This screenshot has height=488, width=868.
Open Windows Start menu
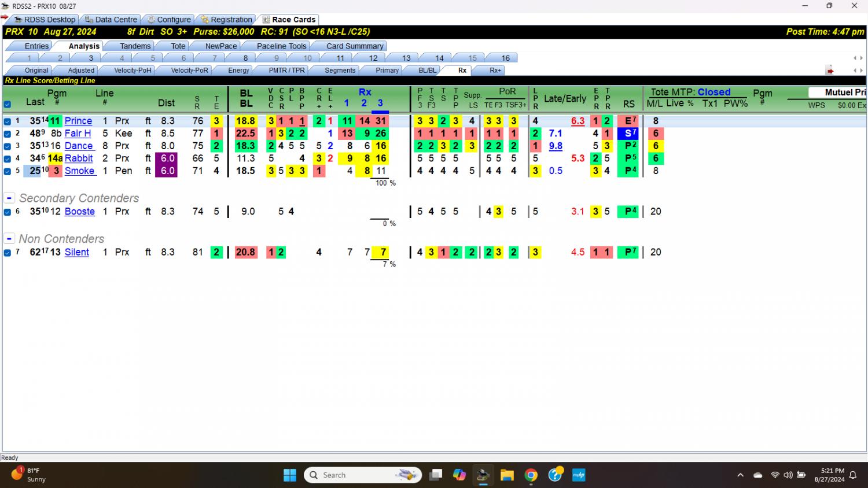290,475
